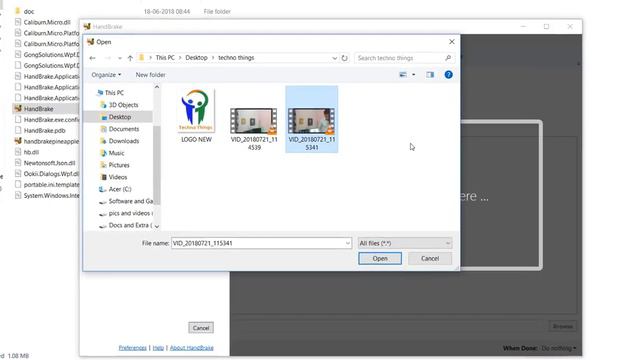Image resolution: width=640 pixels, height=360 pixels.
Task: Go up one folder with the up arrow
Action: coord(130,58)
